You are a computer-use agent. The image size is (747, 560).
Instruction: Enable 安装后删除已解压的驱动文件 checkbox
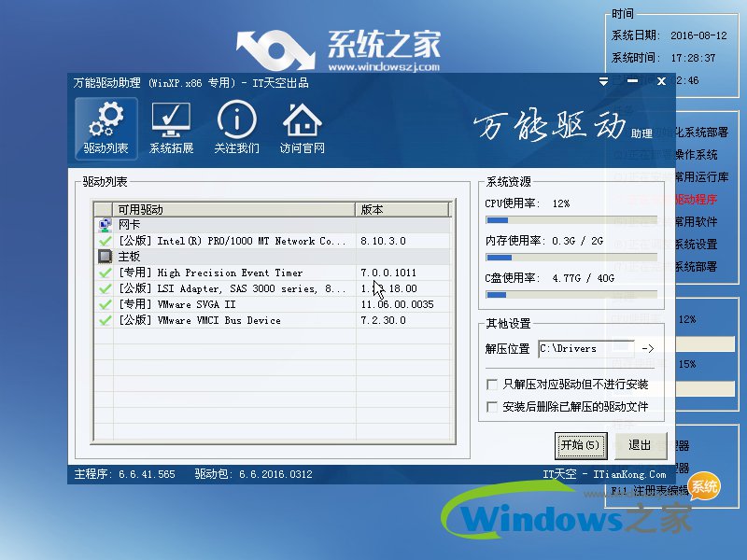click(x=492, y=406)
